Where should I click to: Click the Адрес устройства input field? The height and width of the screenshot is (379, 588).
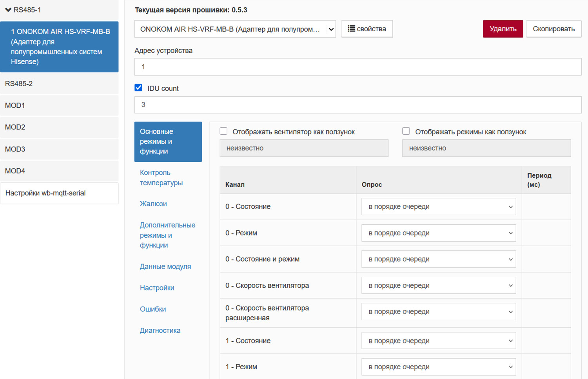(x=358, y=67)
